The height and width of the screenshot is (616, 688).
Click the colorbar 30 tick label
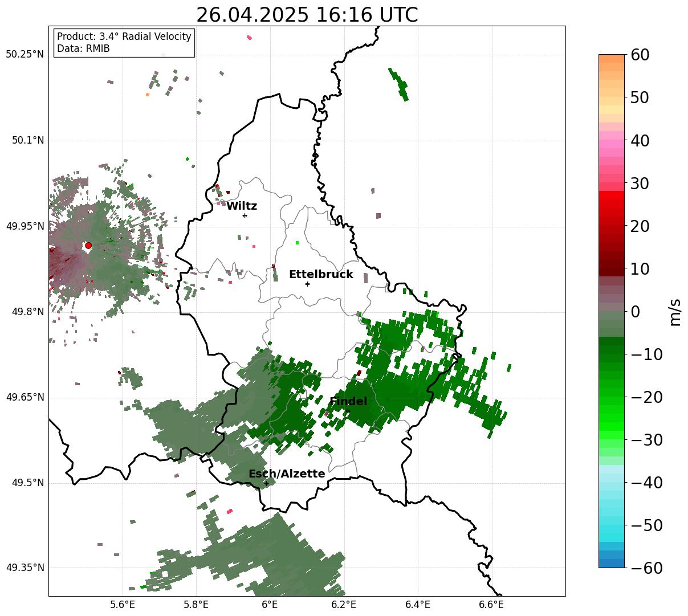640,183
